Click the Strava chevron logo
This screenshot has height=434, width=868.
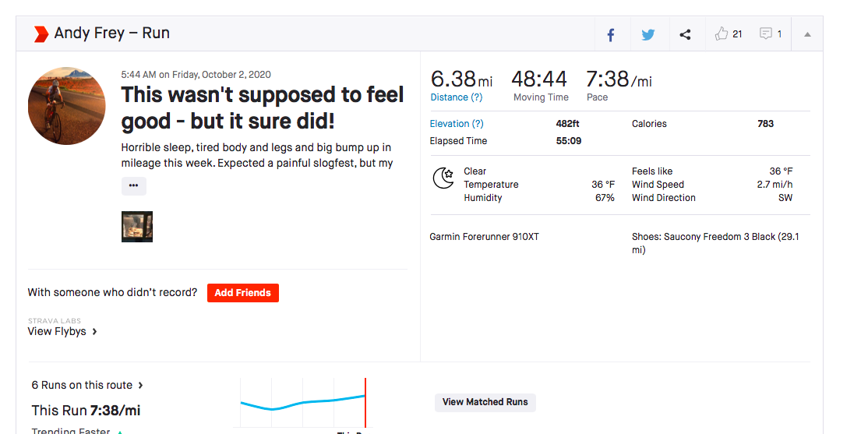pyautogui.click(x=41, y=34)
